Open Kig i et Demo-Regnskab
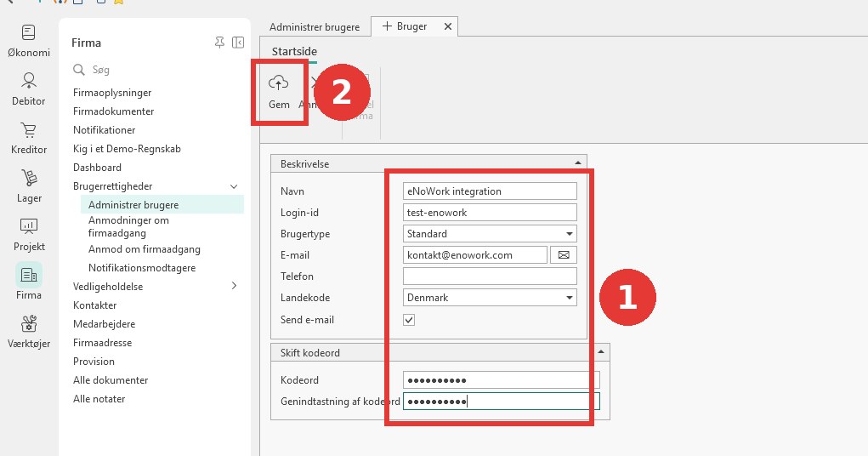The image size is (868, 456). point(127,149)
